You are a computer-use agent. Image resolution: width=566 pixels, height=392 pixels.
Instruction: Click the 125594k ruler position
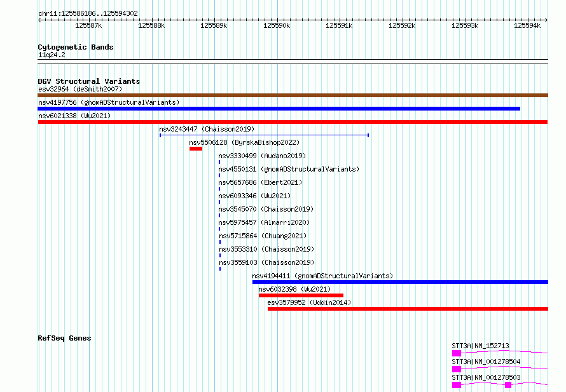(x=527, y=25)
